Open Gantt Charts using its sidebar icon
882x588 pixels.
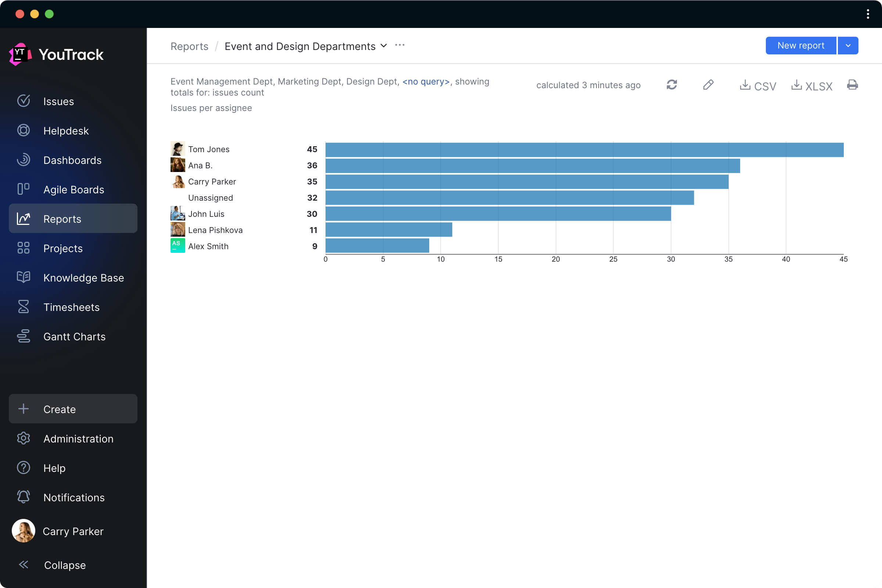coord(24,336)
